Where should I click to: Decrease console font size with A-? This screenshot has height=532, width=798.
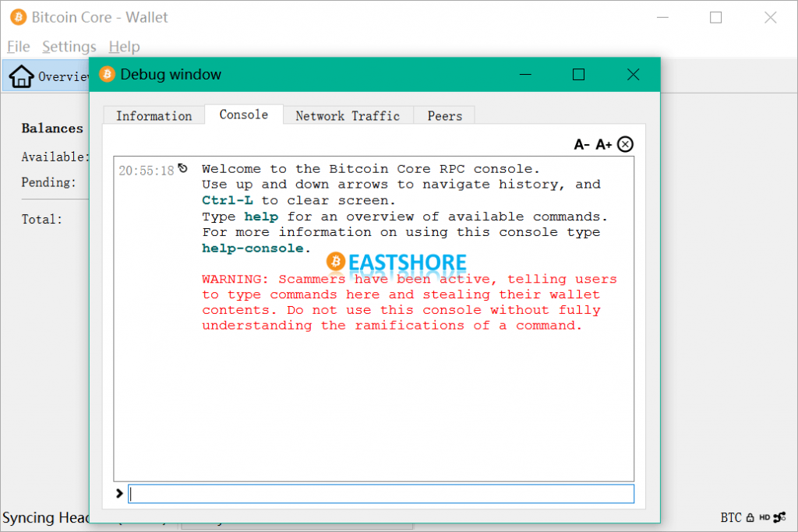[581, 144]
